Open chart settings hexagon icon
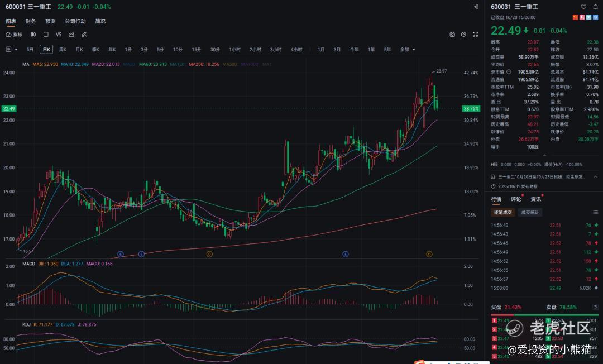This screenshot has height=364, width=603. [x=464, y=35]
